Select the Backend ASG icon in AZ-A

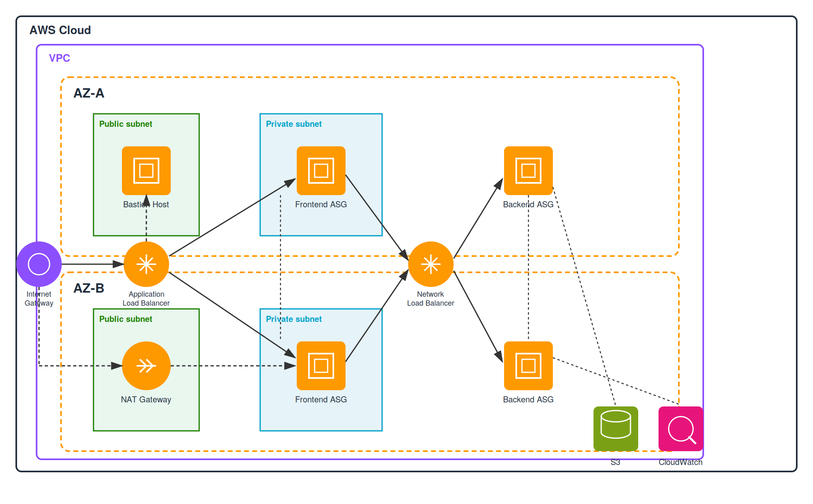coord(528,171)
